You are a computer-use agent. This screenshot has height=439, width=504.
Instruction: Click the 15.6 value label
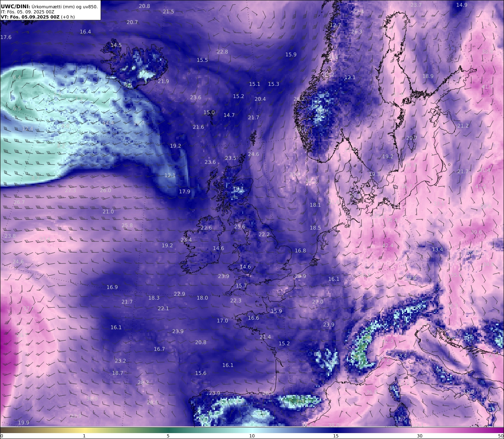tap(201, 373)
